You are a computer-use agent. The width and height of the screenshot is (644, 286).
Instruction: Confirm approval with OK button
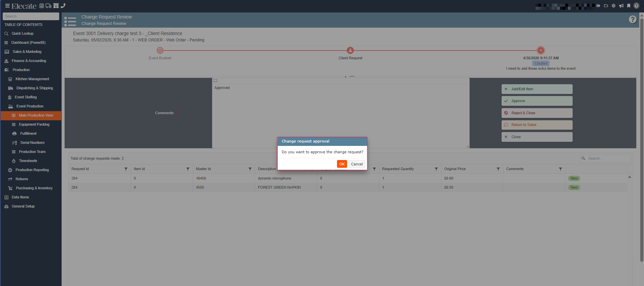342,164
